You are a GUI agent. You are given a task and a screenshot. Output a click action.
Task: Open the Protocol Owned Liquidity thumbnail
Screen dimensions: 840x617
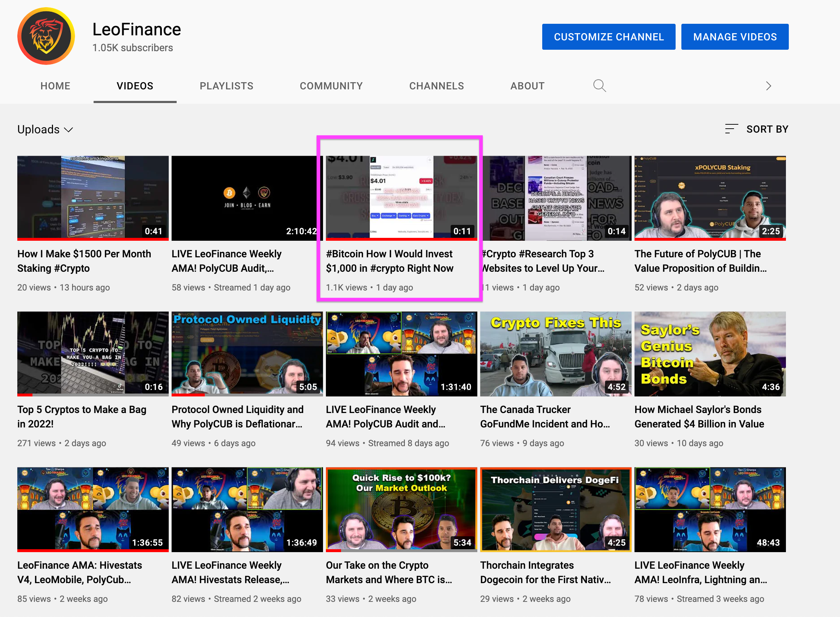[x=247, y=354]
